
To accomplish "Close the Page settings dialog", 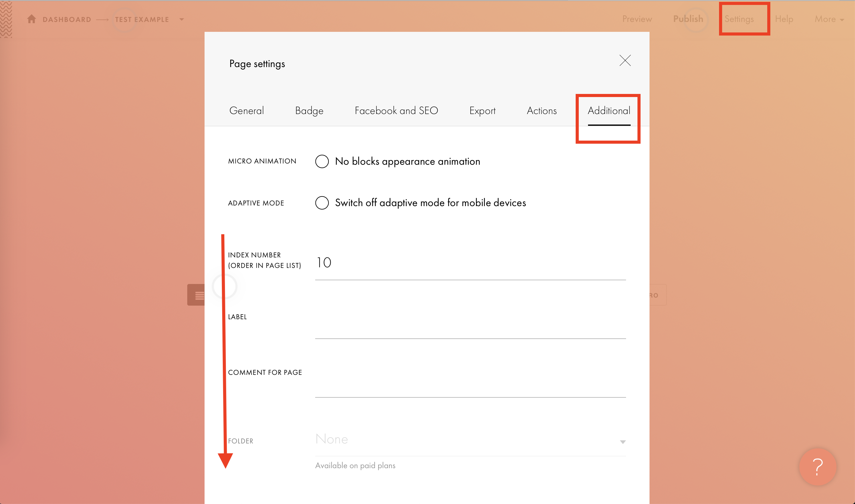I will [x=625, y=61].
